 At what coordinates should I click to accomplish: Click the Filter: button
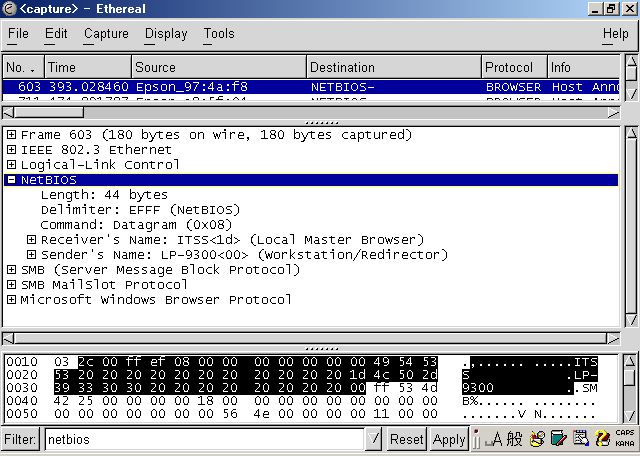tap(20, 439)
